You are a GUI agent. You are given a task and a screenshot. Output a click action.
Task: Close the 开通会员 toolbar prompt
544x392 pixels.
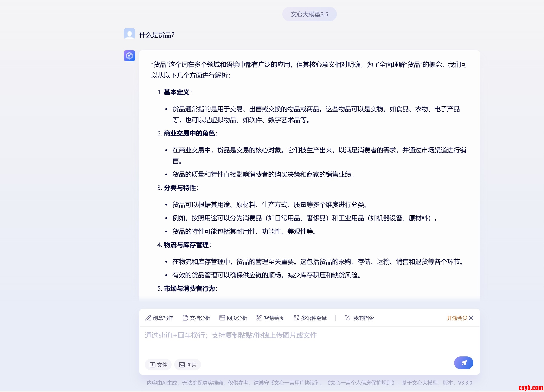(471, 318)
